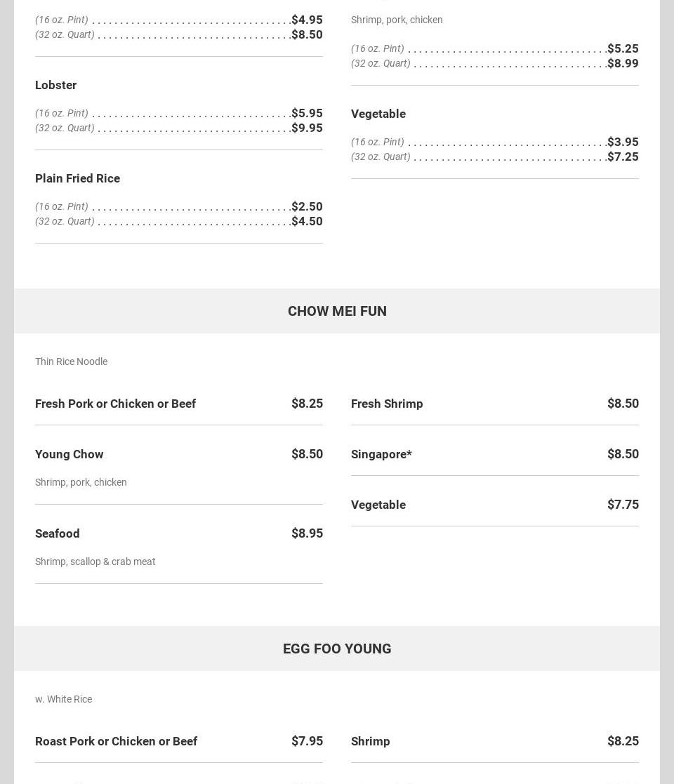Choose Plain Fried Rice pint price $2.50
This screenshot has height=784, width=674.
pyautogui.click(x=307, y=206)
